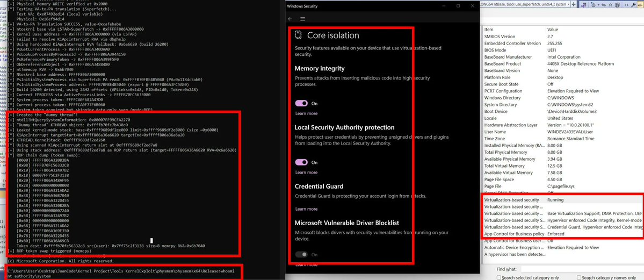The height and width of the screenshot is (280, 644).
Task: Open the Windows Security hamburger menu
Action: pyautogui.click(x=303, y=18)
